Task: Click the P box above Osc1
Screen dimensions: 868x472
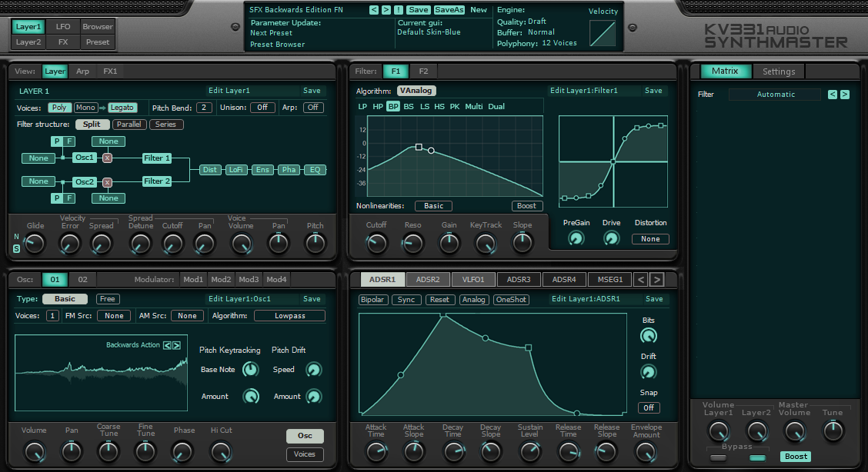Action: [56, 141]
